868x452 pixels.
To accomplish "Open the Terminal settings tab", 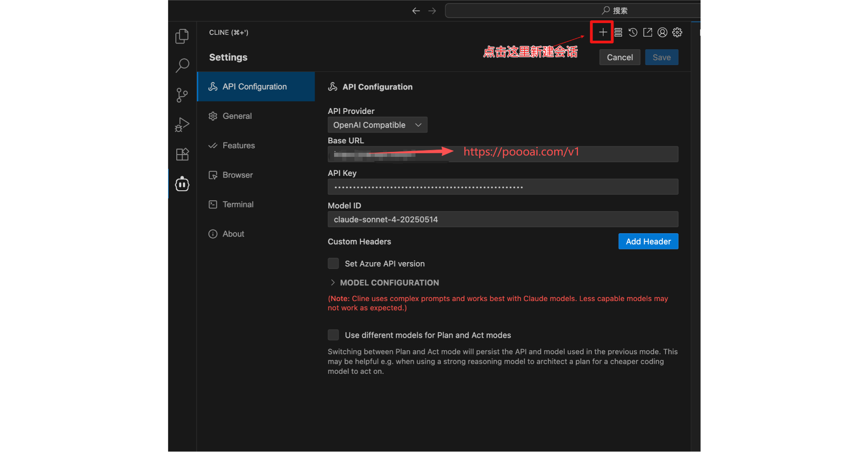I will coord(238,204).
